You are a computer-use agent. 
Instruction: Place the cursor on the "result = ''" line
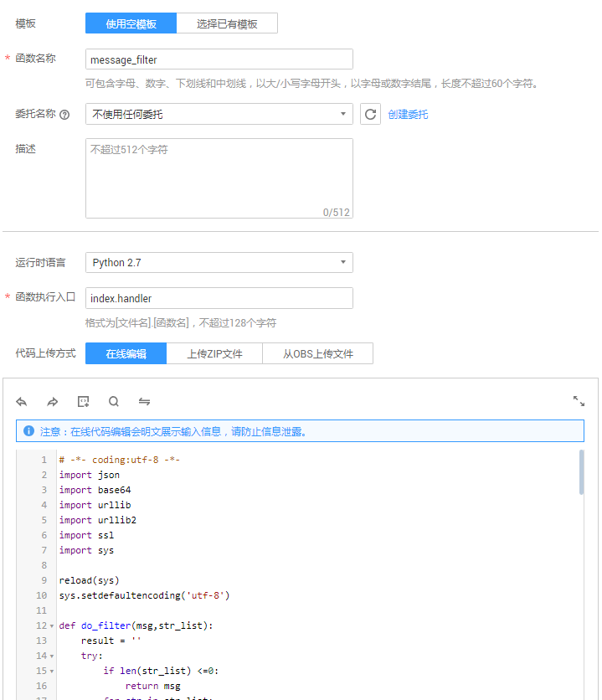click(111, 641)
